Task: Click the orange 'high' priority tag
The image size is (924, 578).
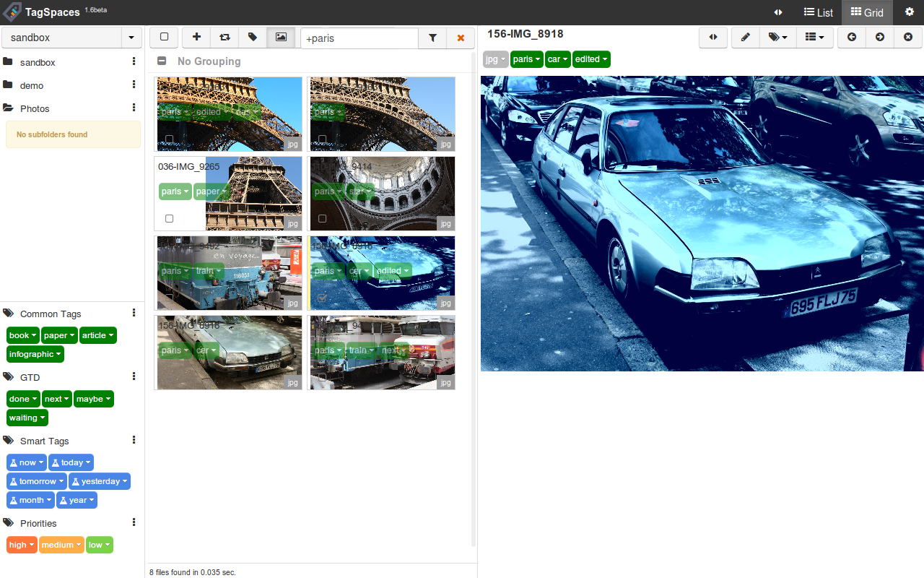Action: 22,545
